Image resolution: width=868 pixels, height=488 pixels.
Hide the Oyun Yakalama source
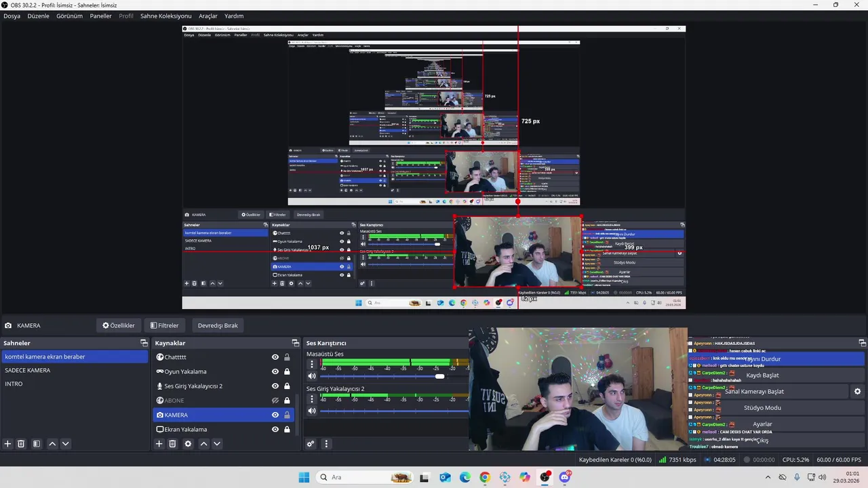275,371
